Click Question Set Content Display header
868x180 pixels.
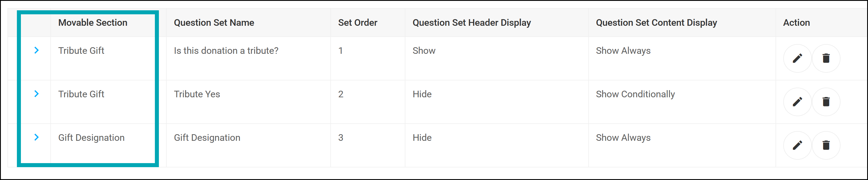(656, 23)
